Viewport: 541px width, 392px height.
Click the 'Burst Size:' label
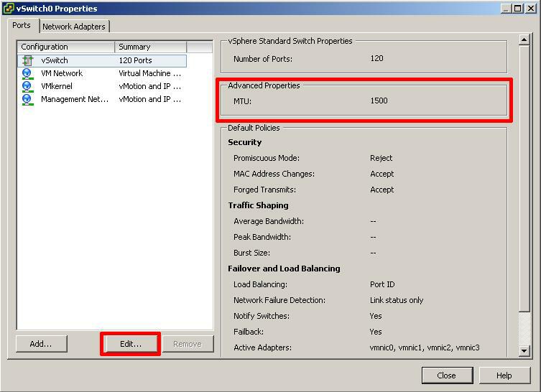pos(252,253)
